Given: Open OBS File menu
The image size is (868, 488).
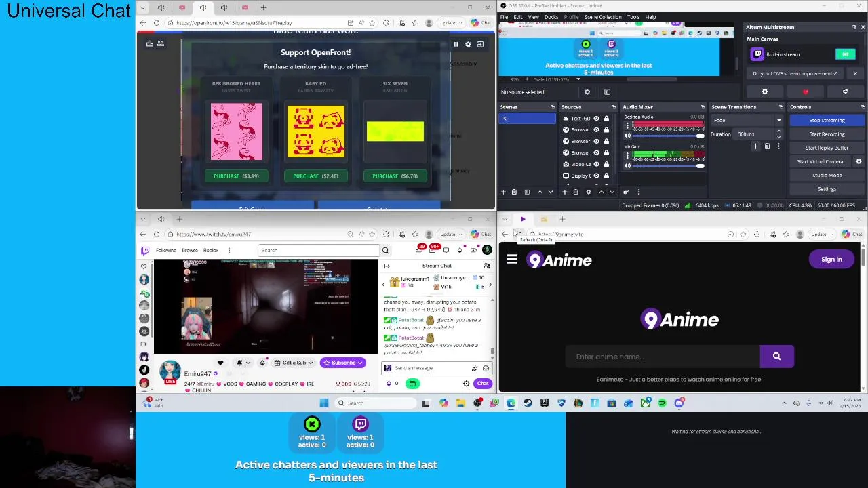Looking at the screenshot, I should (504, 17).
